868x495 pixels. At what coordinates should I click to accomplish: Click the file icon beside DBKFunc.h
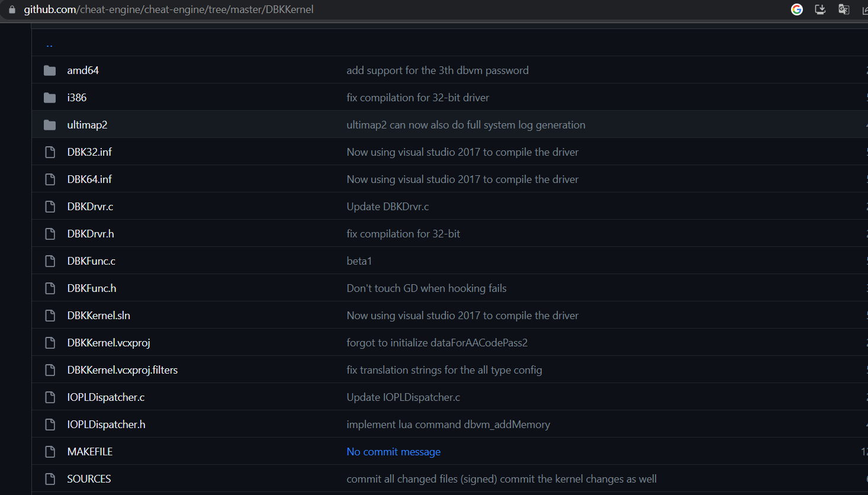[x=50, y=288]
